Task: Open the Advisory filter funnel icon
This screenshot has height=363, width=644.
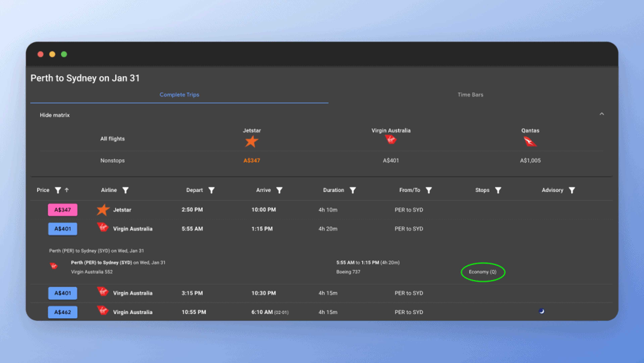Action: point(572,190)
